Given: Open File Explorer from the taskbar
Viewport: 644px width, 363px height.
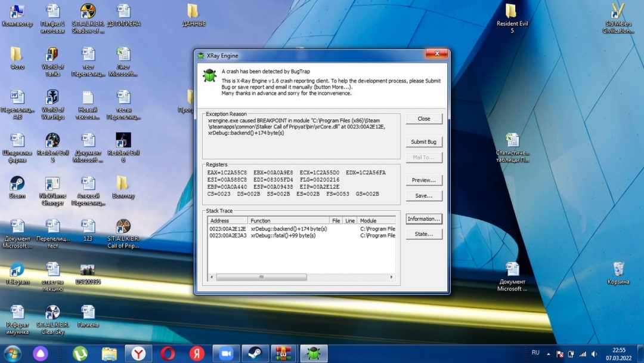Looking at the screenshot, I should tap(109, 353).
